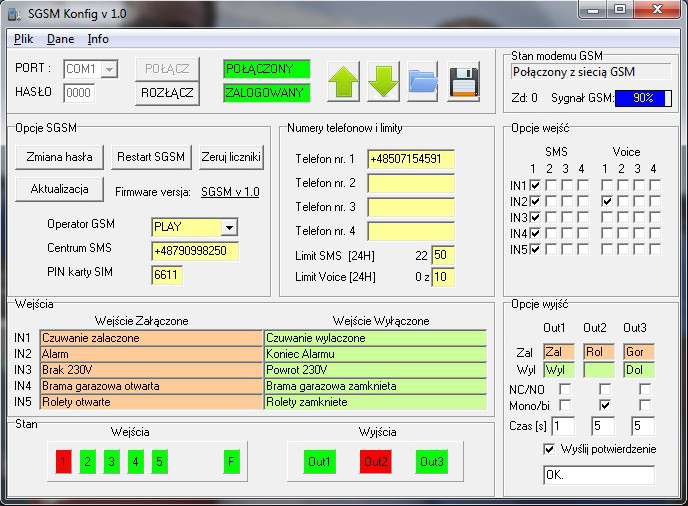Click input status indicator 5
Image resolution: width=688 pixels, height=506 pixels.
[x=160, y=462]
